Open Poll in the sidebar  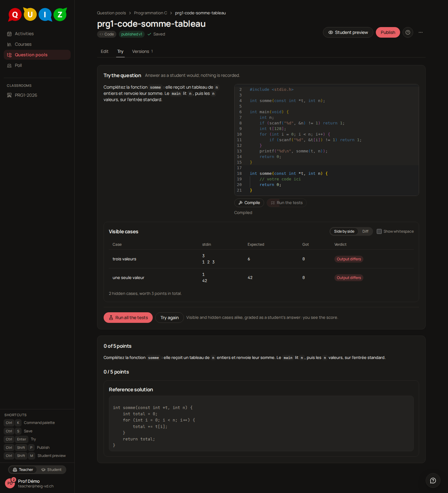[x=37, y=65]
